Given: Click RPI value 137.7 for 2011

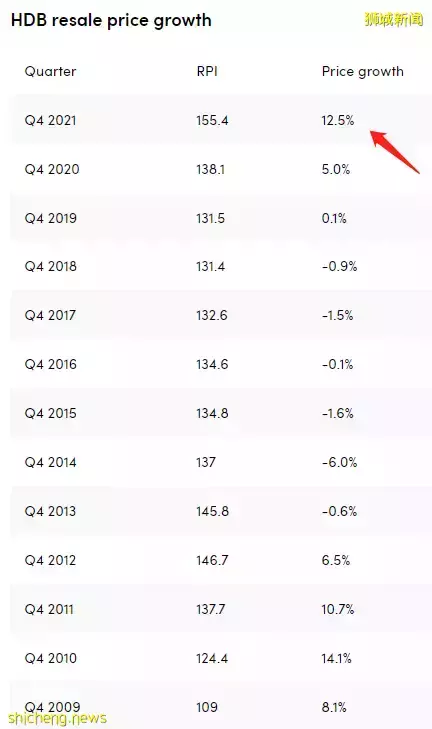Looking at the screenshot, I should tap(211, 609).
